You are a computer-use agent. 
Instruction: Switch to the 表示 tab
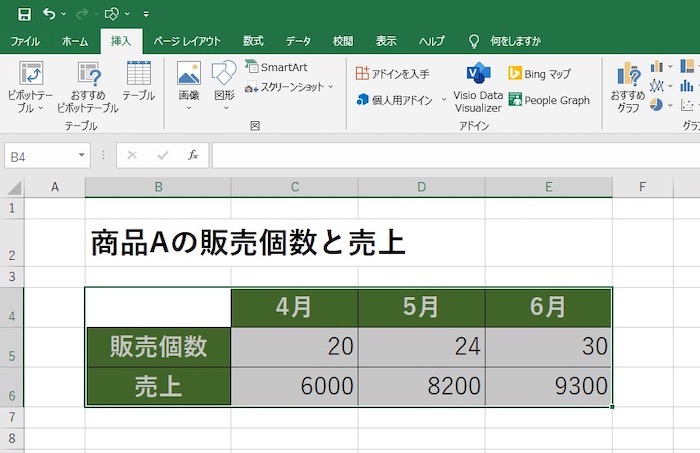click(386, 41)
